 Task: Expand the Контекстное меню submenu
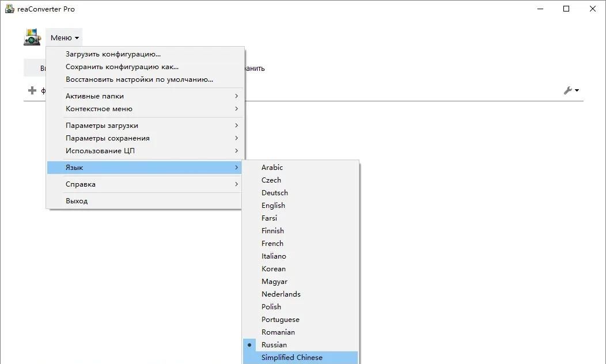[x=145, y=109]
